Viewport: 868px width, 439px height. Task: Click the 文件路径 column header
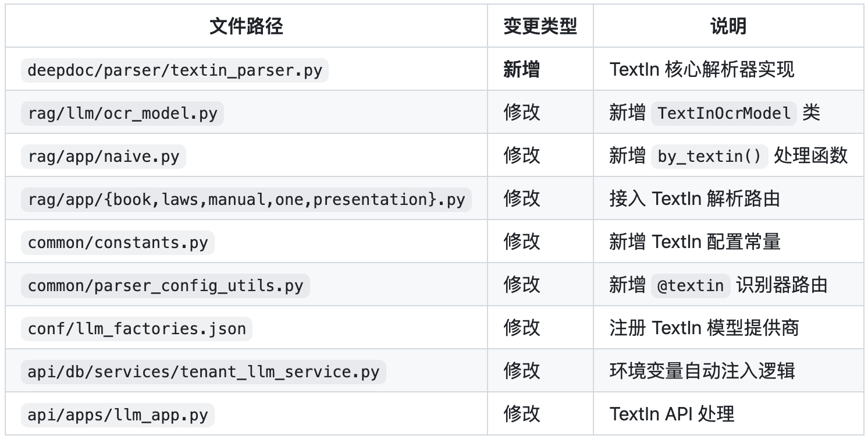click(x=246, y=26)
